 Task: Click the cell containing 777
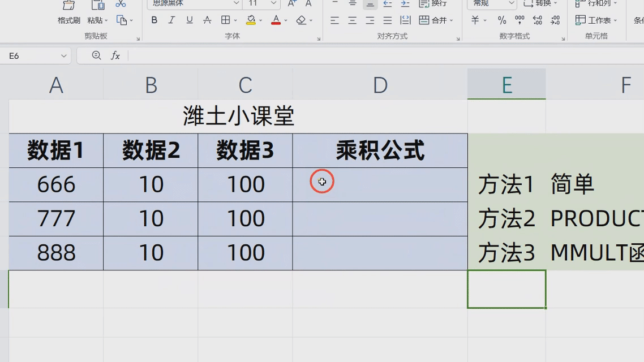[x=56, y=218]
